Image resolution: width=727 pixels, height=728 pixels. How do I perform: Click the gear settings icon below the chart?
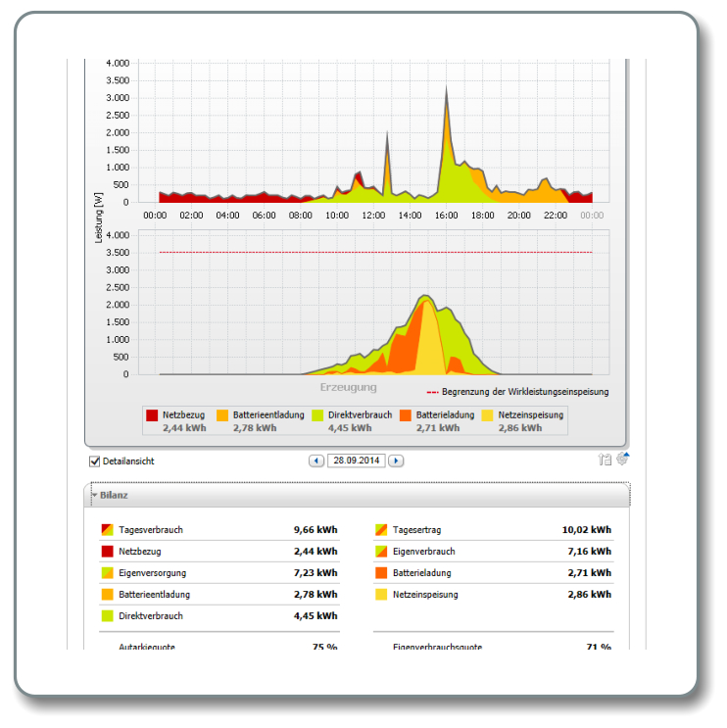pyautogui.click(x=622, y=459)
